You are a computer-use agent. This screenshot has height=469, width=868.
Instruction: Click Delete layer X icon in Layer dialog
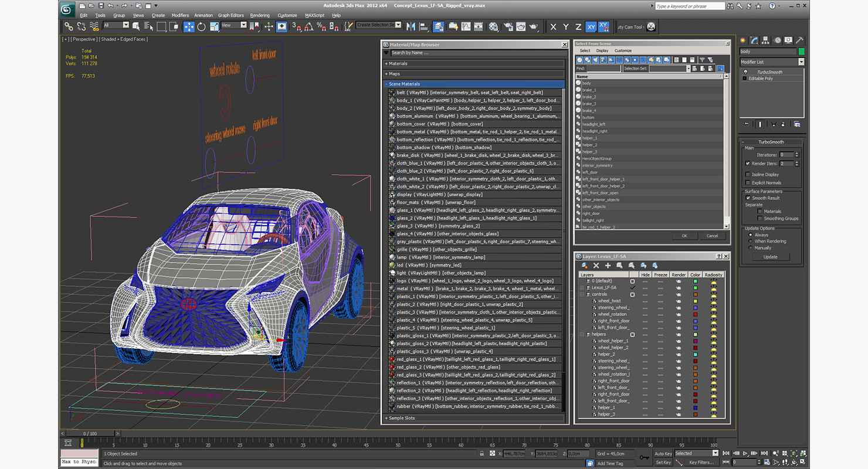click(x=596, y=266)
